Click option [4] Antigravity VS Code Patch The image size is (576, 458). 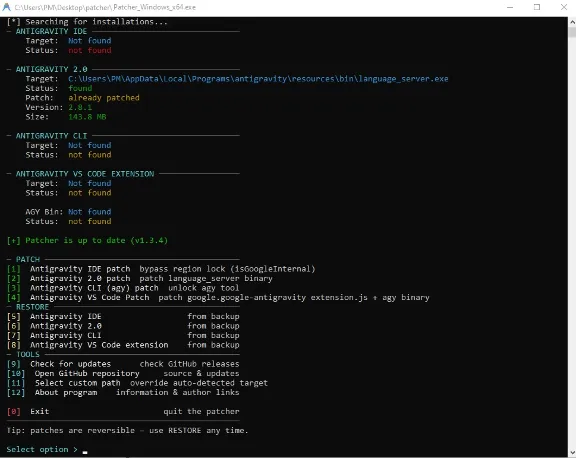pos(218,297)
